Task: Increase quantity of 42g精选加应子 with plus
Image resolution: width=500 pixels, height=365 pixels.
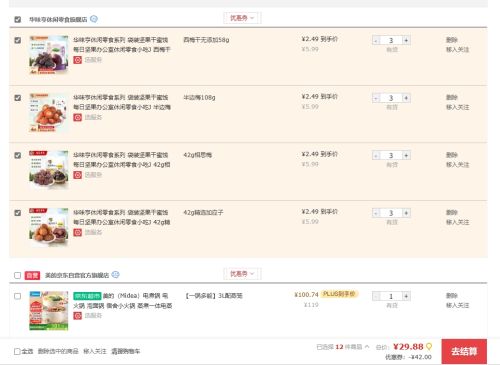Action: tap(406, 213)
